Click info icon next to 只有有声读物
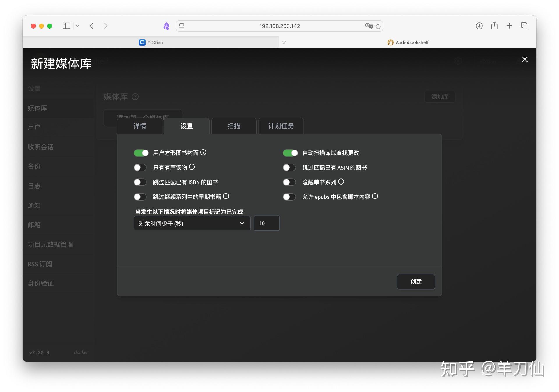Viewport: 559px width, 392px height. point(192,167)
